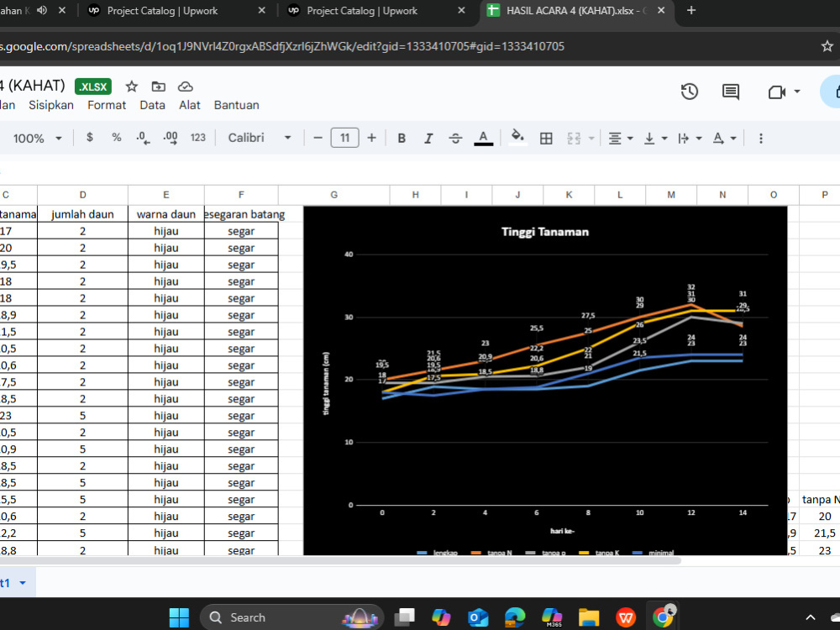
Task: Open the Bantuan menu
Action: pyautogui.click(x=236, y=105)
